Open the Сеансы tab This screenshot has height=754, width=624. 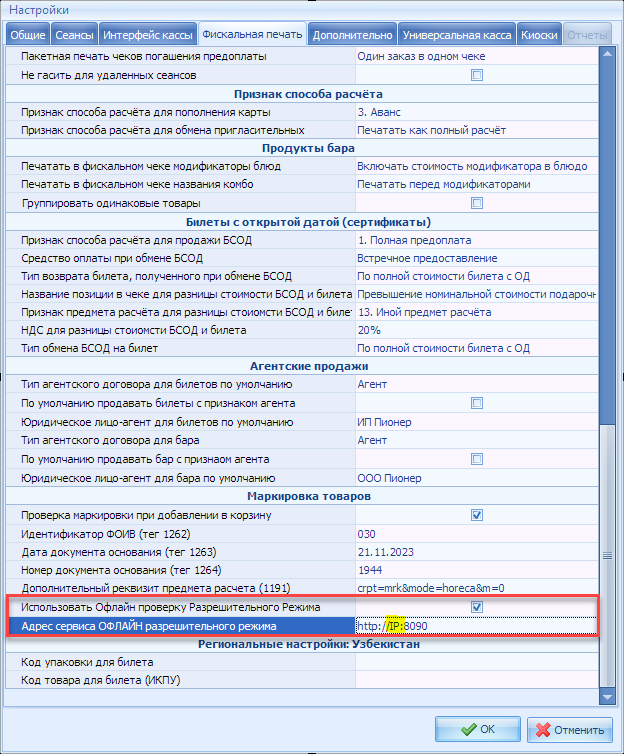pos(74,35)
